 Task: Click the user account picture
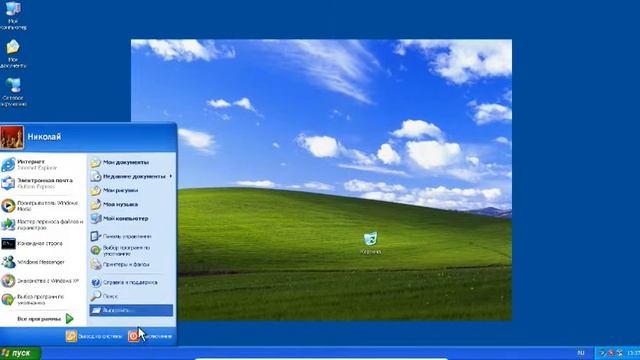[x=12, y=137]
